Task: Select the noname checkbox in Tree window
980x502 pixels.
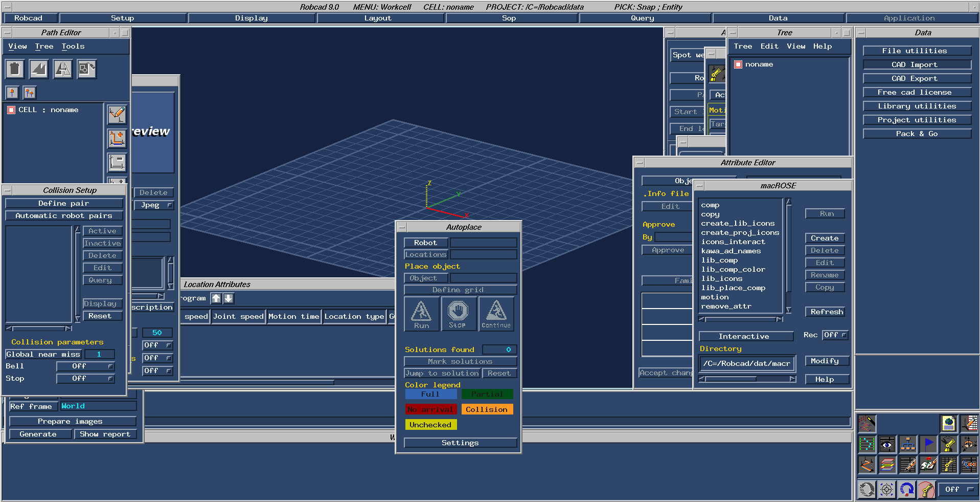Action: pyautogui.click(x=738, y=64)
